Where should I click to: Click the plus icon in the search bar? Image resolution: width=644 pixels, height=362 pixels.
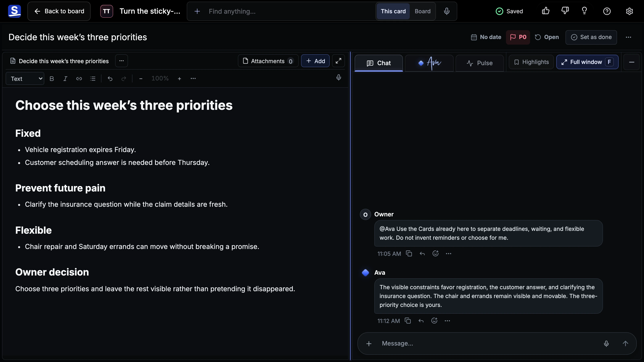pos(197,11)
